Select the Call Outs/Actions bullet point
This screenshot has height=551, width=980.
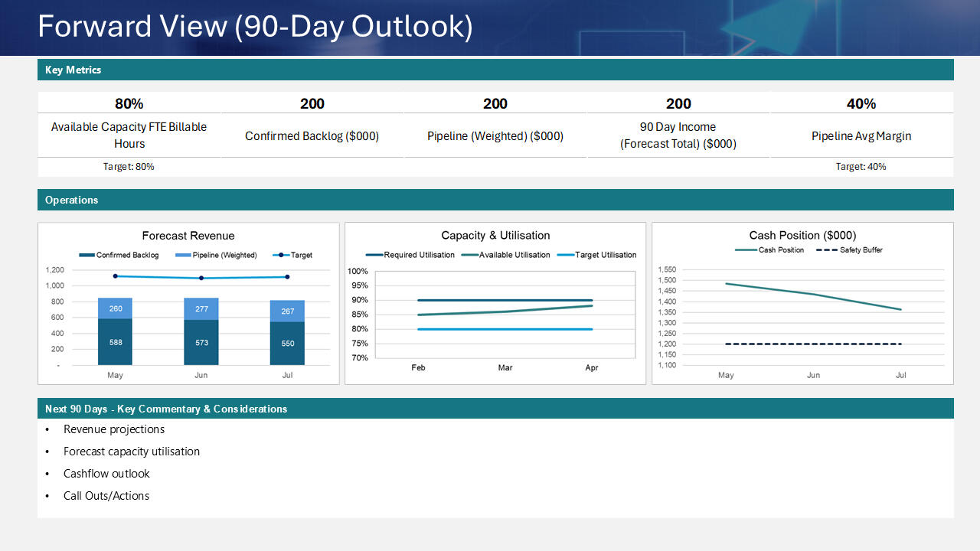coord(106,496)
